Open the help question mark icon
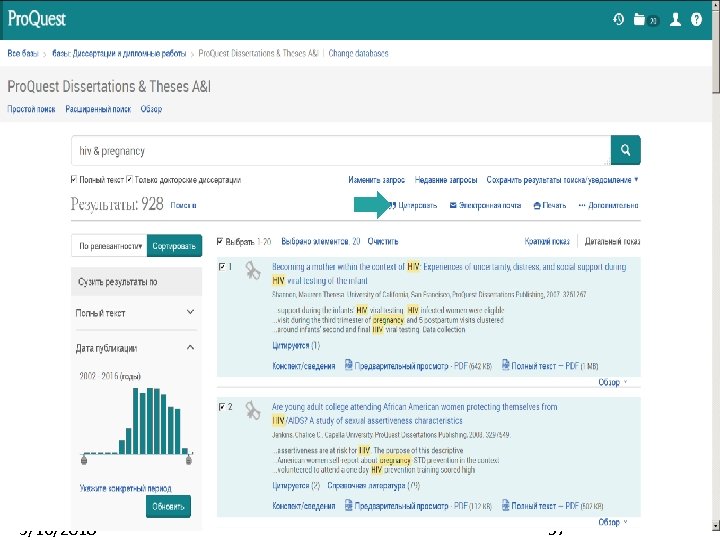This screenshot has width=720, height=540. pos(696,19)
